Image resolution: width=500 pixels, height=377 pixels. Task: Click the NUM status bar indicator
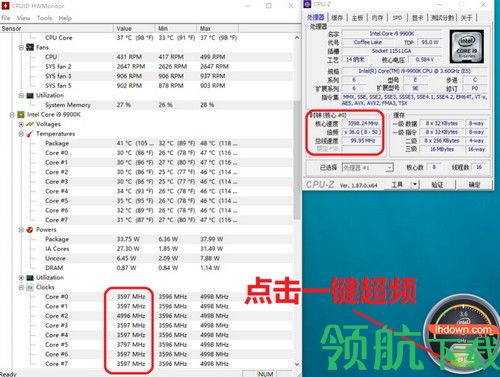pos(266,374)
